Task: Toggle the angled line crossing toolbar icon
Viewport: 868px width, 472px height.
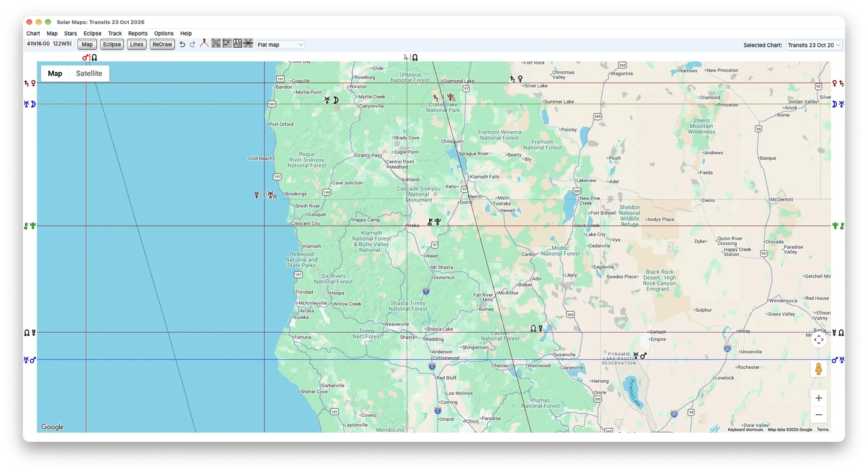Action: tap(227, 43)
